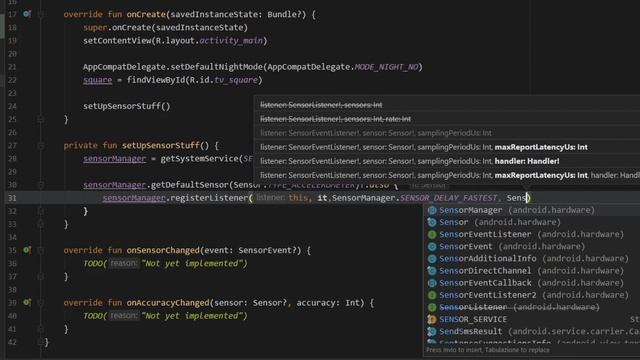Click SENSOR_DELAY_FASTEST constant in the code
This screenshot has width=640, height=360.
point(448,198)
